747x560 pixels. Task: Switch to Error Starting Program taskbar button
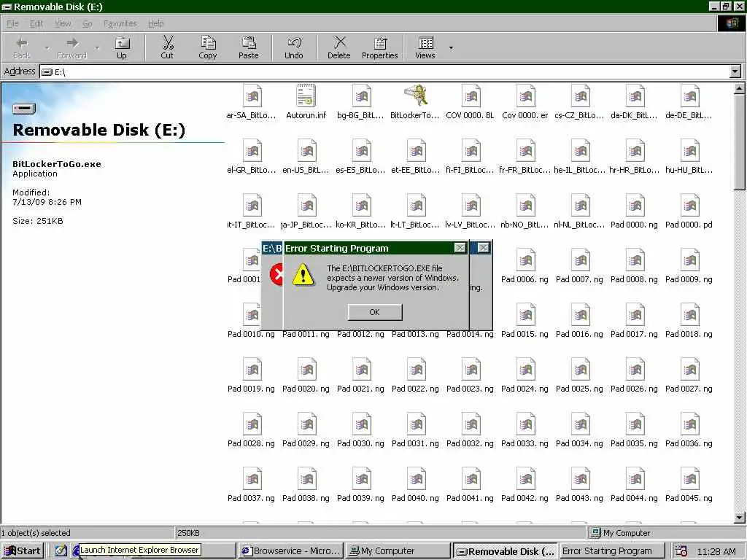coord(612,551)
